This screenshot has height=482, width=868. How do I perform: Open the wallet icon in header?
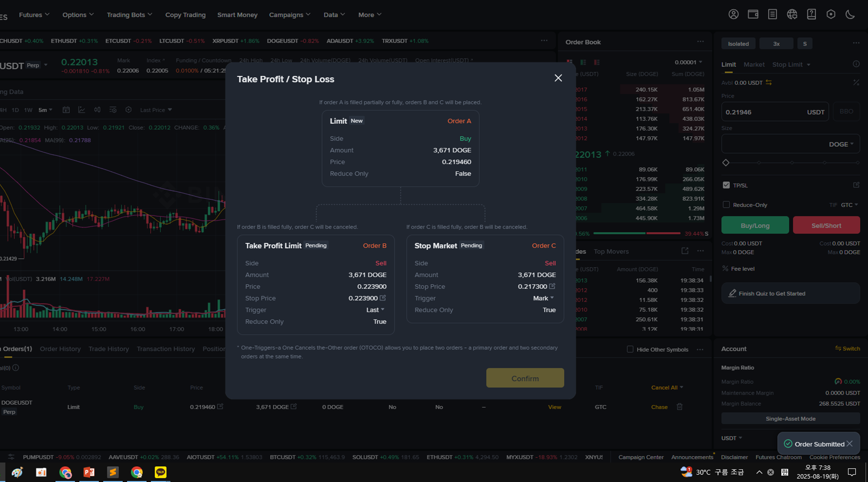tap(753, 15)
